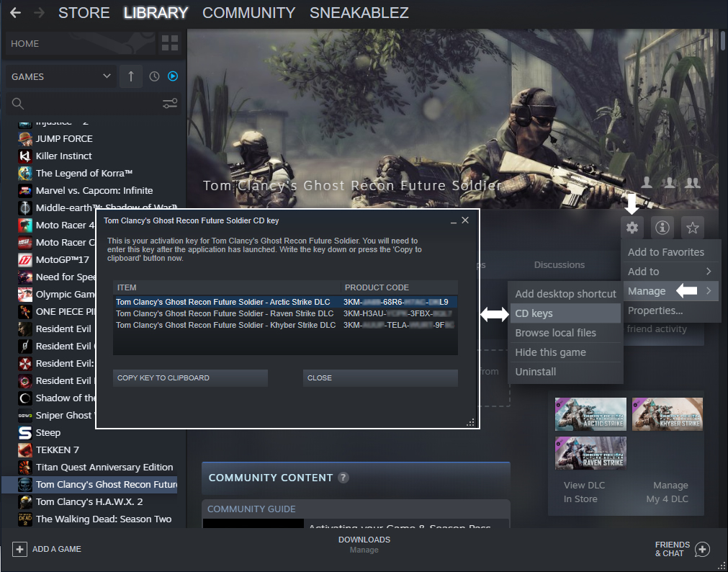The height and width of the screenshot is (572, 728).
Task: Click the Add a Game plus icon
Action: pyautogui.click(x=19, y=549)
